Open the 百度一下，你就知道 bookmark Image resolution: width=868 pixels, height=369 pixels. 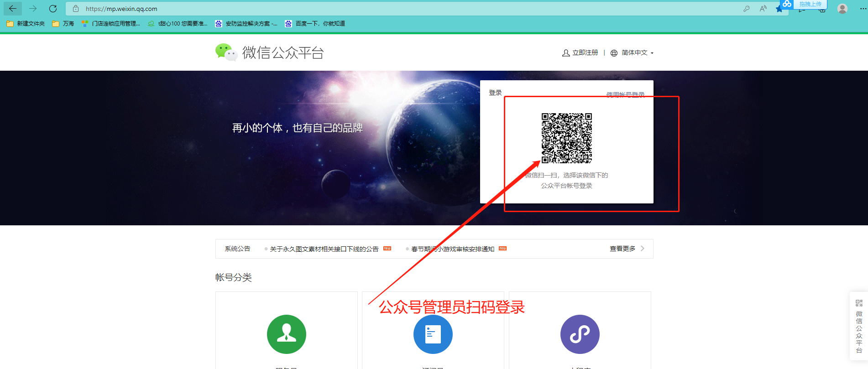pos(315,24)
